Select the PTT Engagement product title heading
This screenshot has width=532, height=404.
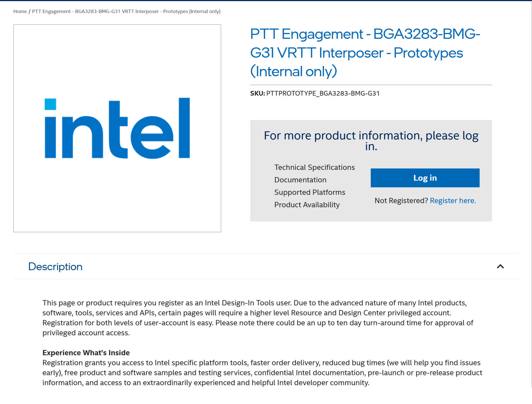(x=365, y=53)
